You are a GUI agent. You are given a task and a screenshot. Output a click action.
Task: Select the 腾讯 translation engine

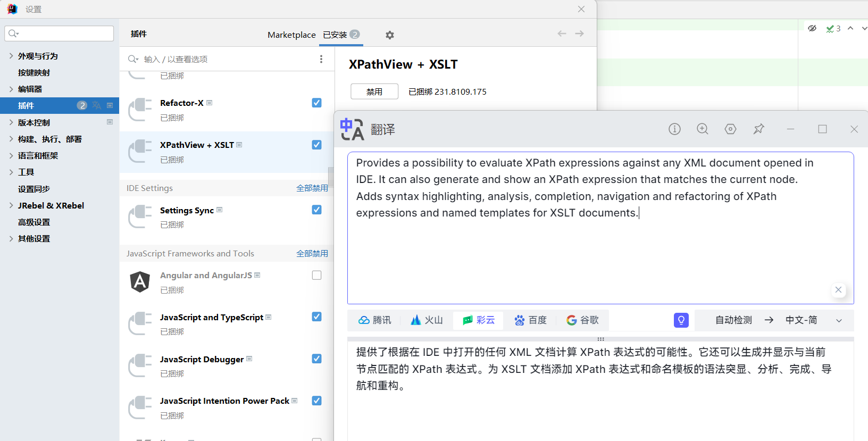[x=375, y=320]
